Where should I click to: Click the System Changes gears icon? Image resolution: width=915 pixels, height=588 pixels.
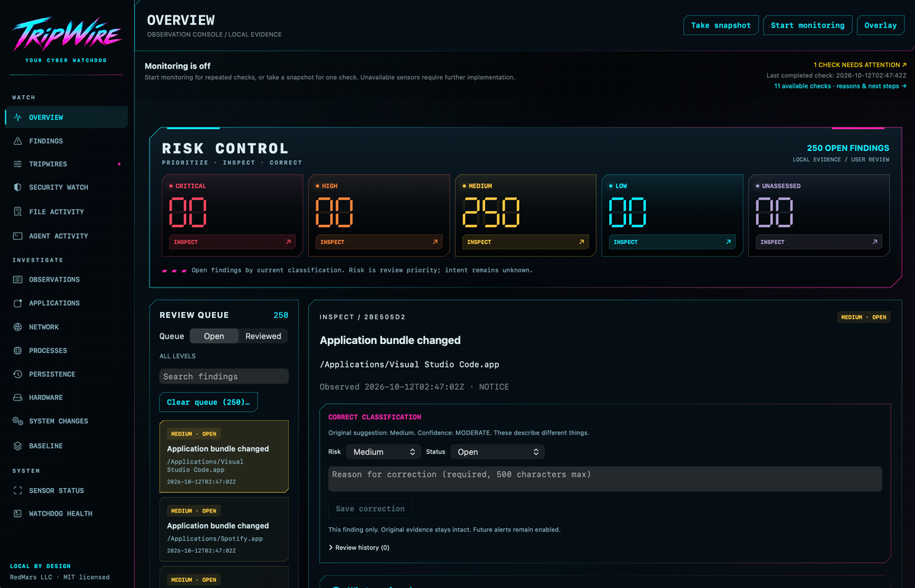coord(18,421)
